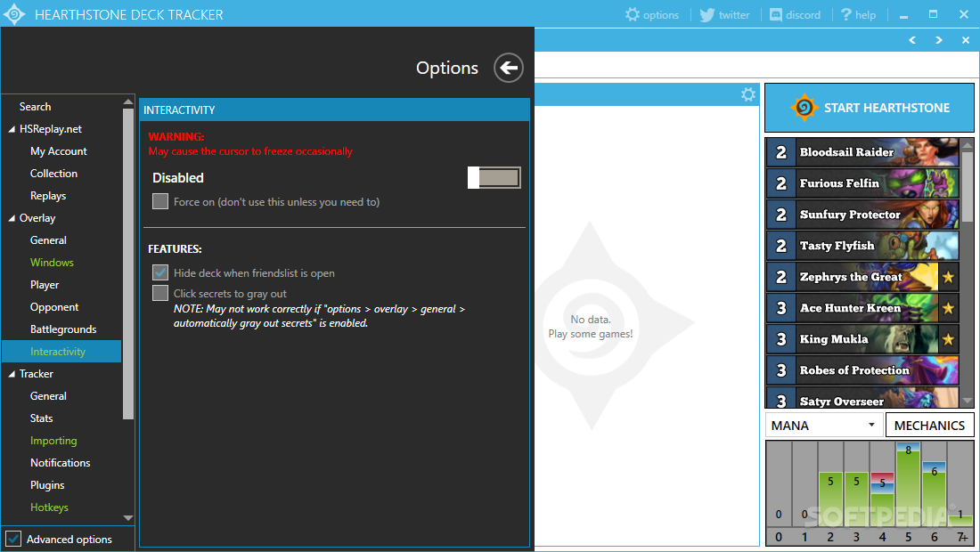Image resolution: width=980 pixels, height=552 pixels.
Task: Click the left arrow in the blue bar
Action: [x=912, y=40]
